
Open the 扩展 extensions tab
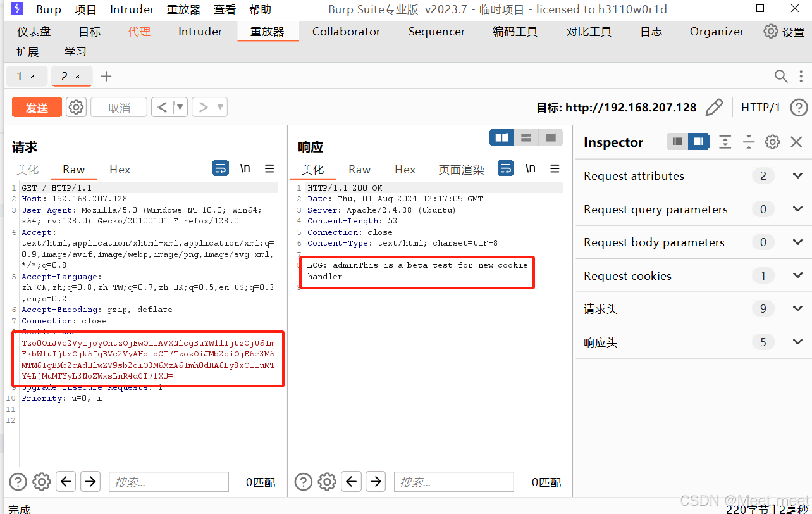tap(27, 52)
